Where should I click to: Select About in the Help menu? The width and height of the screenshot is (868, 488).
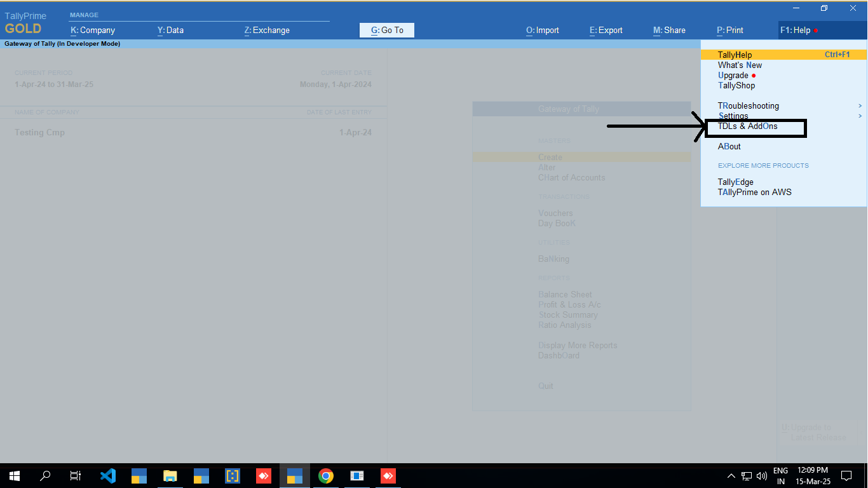729,146
